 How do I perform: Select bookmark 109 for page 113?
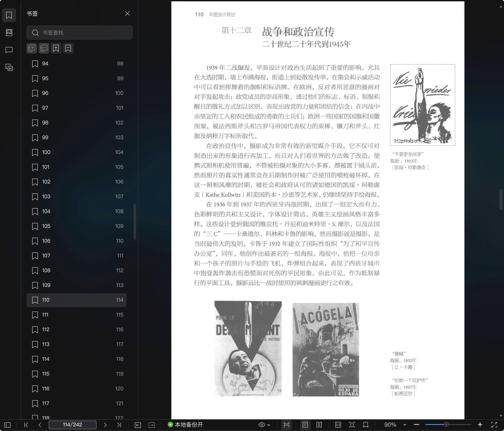pyautogui.click(x=77, y=285)
